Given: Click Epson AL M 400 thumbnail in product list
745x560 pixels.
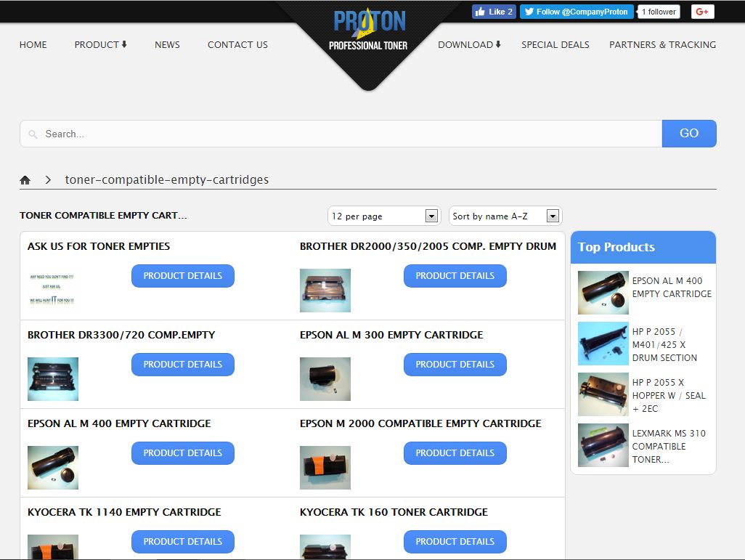Looking at the screenshot, I should point(53,467).
